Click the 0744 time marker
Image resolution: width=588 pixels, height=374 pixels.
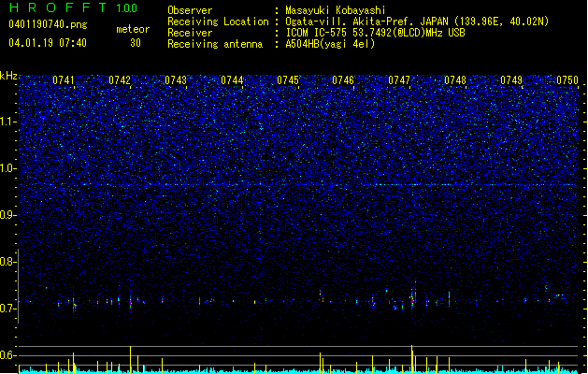click(232, 80)
